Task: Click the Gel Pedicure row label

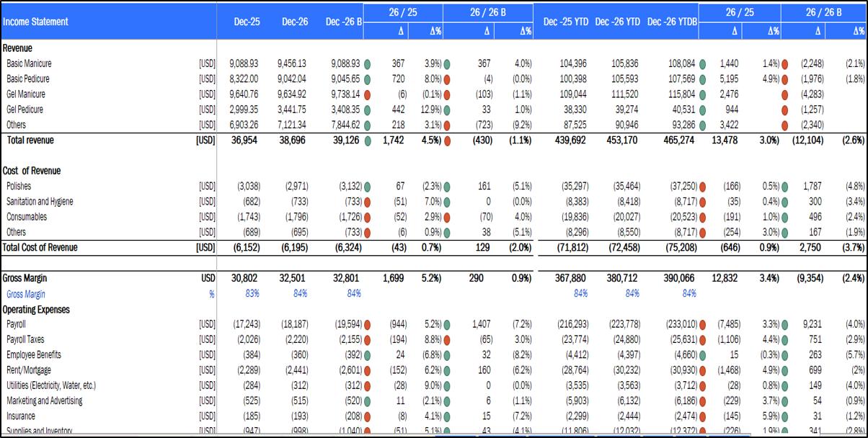Action: (25, 109)
